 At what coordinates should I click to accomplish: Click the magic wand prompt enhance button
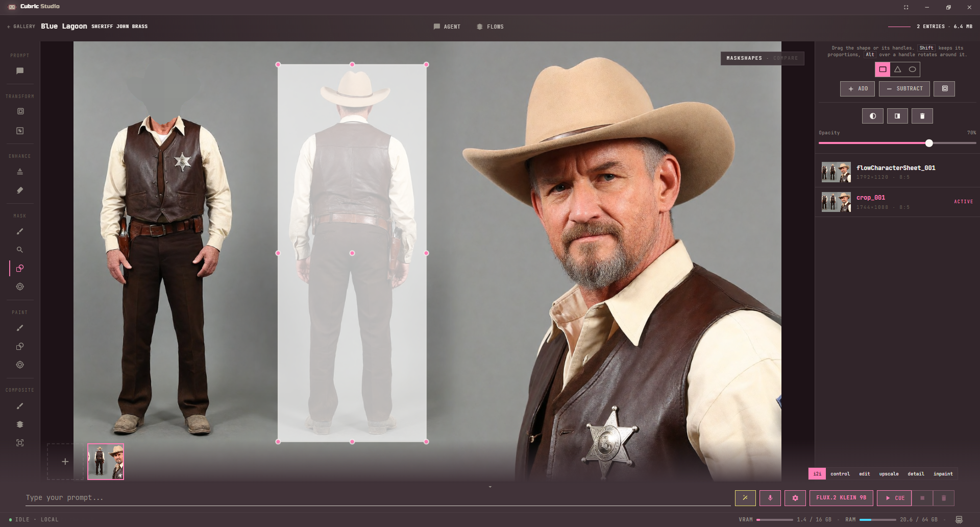pos(745,498)
